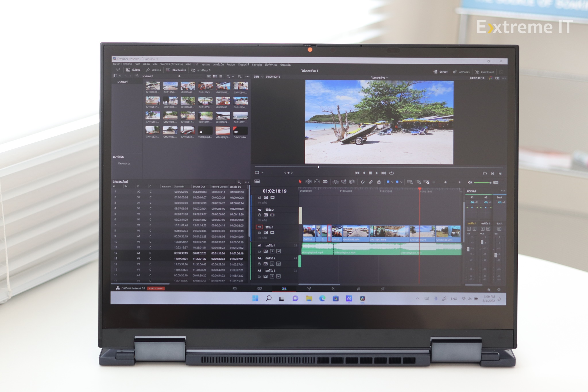The height and width of the screenshot is (392, 588).
Task: Add a blue marker at playhead
Action: tap(397, 182)
